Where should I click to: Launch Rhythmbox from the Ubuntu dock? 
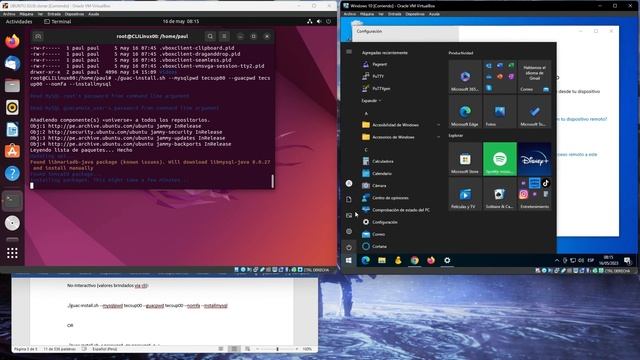tap(12, 107)
